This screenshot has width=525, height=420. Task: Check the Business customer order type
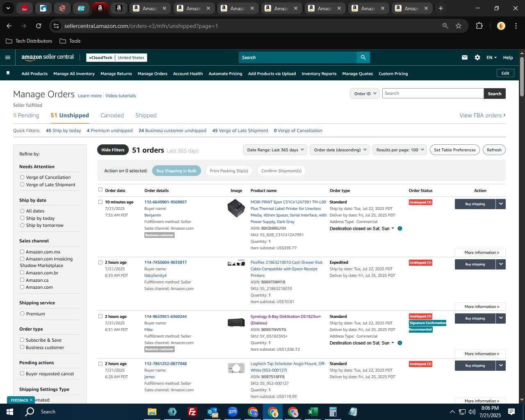click(22, 347)
